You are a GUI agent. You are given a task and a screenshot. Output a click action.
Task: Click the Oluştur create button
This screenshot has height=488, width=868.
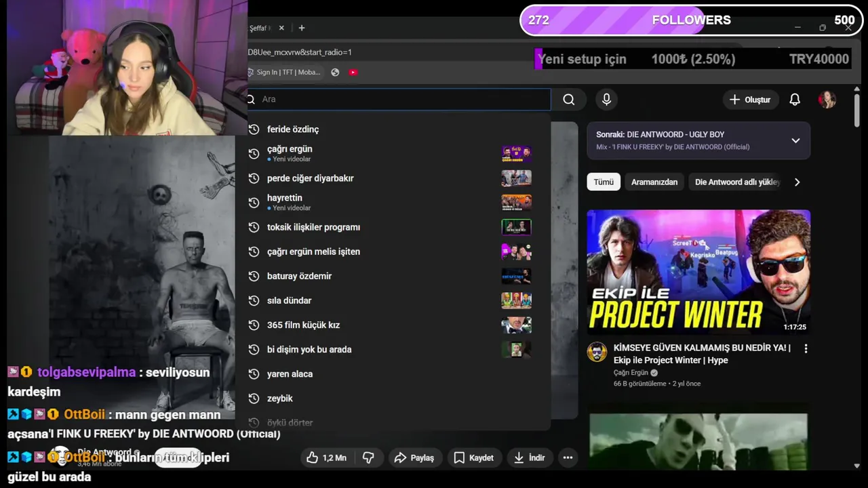click(750, 100)
